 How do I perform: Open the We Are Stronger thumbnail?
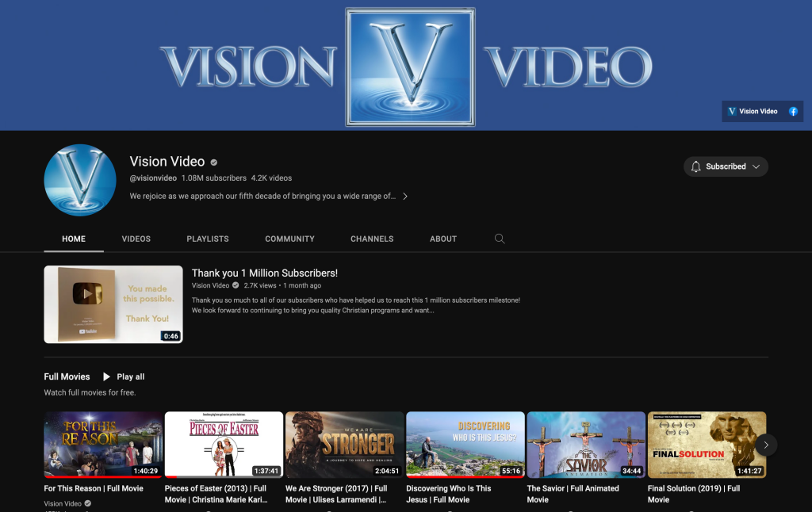344,445
